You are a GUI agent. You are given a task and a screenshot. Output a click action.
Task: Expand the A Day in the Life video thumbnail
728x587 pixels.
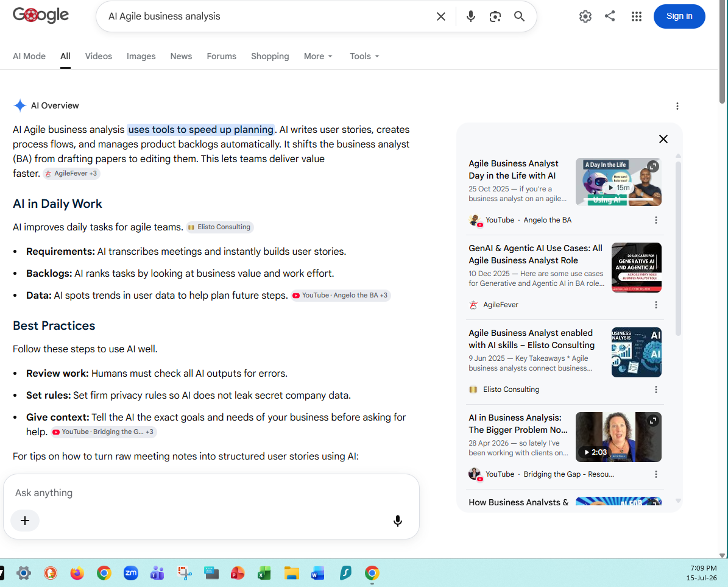click(653, 166)
